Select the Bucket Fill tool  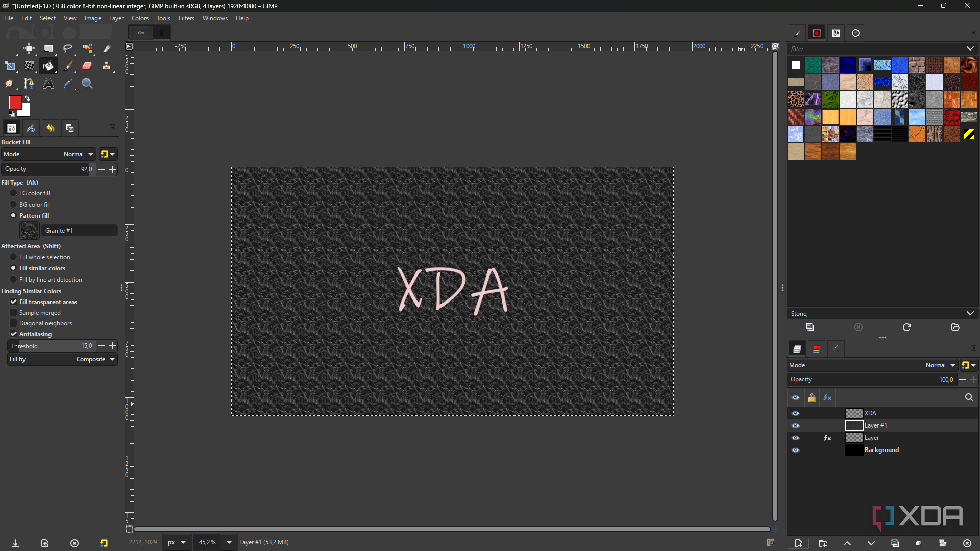tap(48, 66)
